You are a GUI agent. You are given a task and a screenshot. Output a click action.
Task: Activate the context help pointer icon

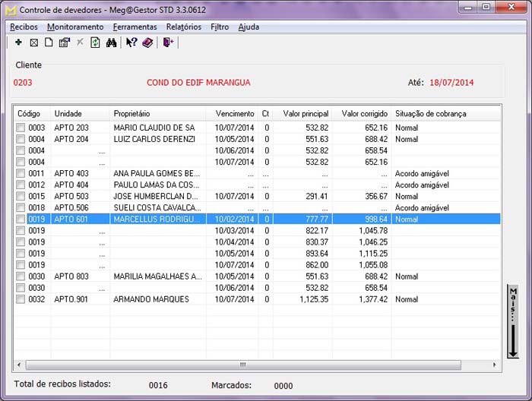[x=131, y=43]
